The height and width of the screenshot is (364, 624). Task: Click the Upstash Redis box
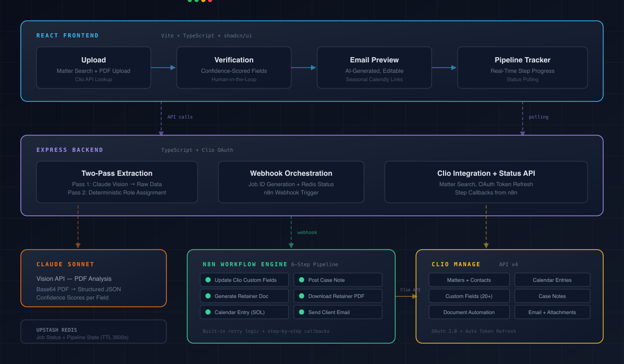point(94,332)
